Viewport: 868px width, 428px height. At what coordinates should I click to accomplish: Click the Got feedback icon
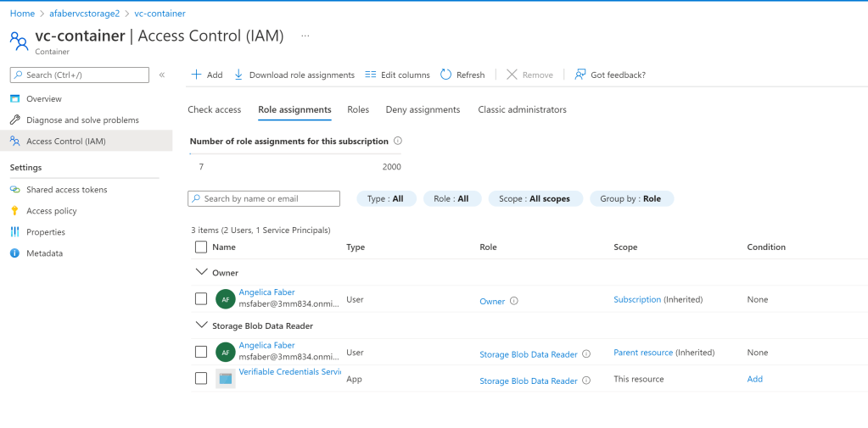click(580, 75)
